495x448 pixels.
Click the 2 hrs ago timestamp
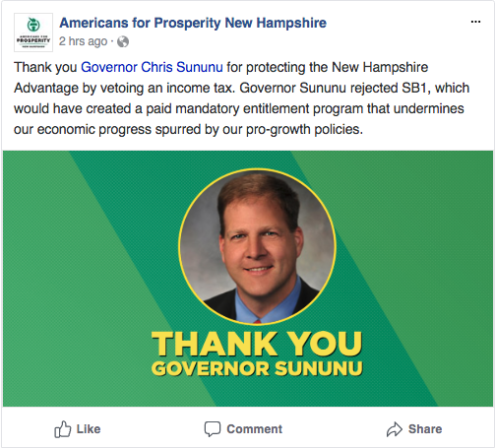pyautogui.click(x=83, y=41)
